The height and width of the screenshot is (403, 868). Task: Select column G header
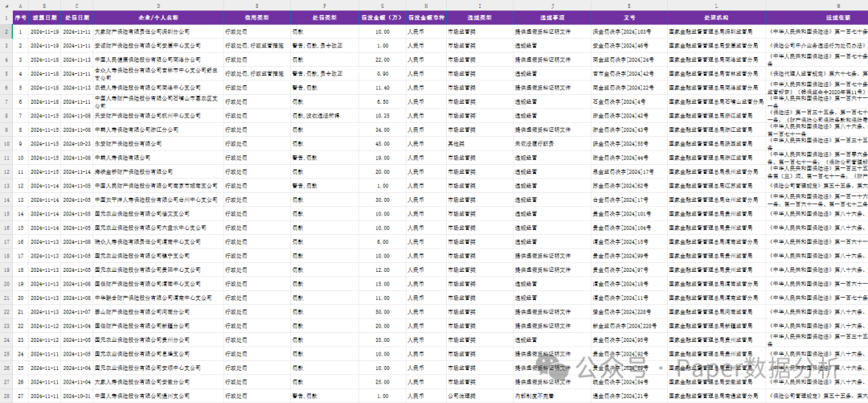click(383, 6)
